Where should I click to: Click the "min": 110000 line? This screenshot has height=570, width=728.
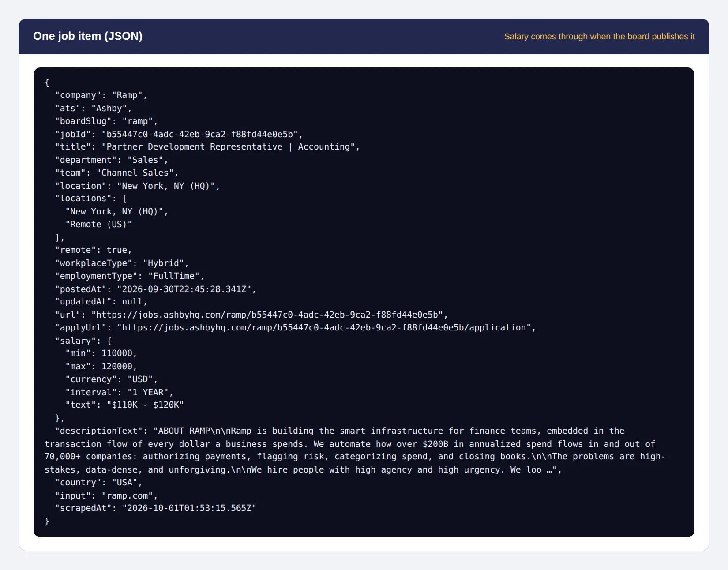(101, 353)
